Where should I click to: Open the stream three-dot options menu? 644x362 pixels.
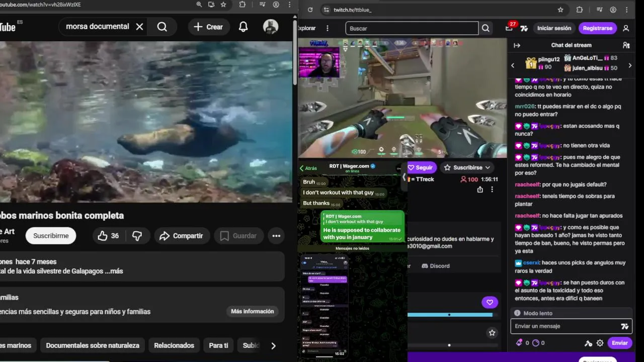pos(492,190)
